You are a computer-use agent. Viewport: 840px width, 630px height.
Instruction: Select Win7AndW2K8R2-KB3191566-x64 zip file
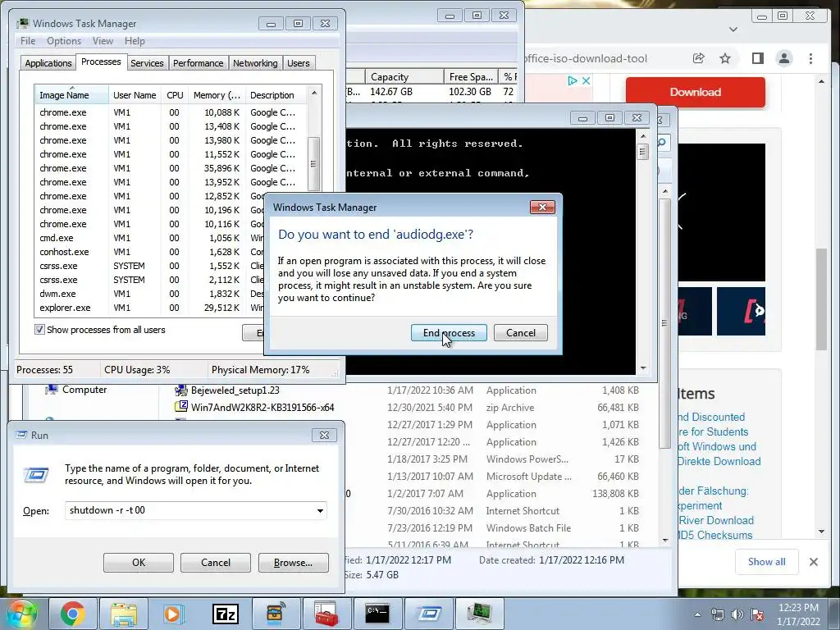click(262, 407)
